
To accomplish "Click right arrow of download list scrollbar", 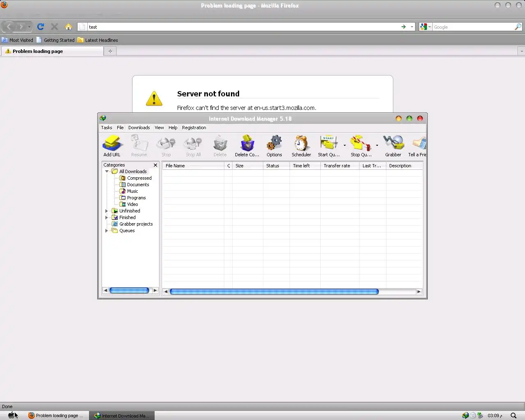I will tap(419, 292).
